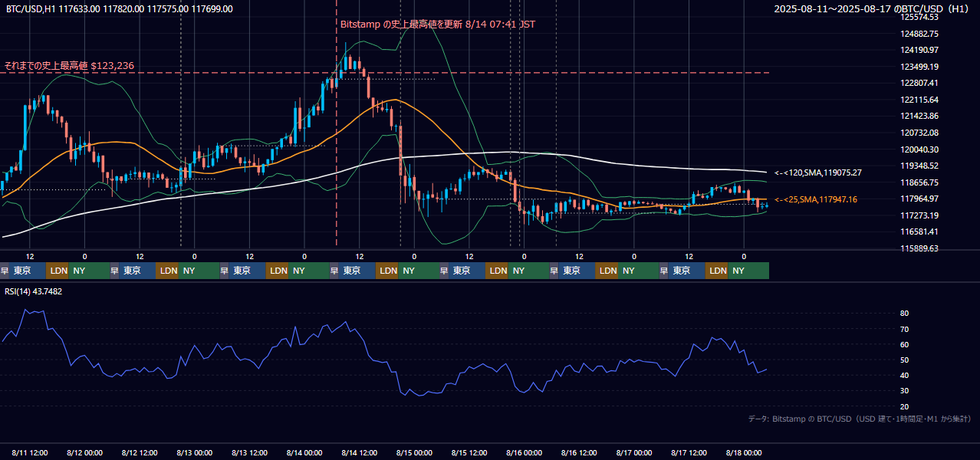Pick the 8/13 12:00 time axis label
The width and height of the screenshot is (980, 460).
click(x=250, y=452)
